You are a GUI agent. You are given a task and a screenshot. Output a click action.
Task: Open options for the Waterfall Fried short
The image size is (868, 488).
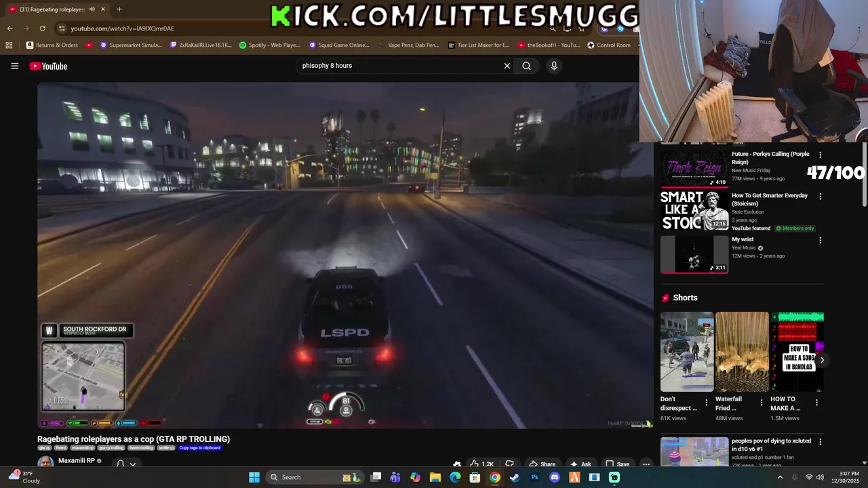[762, 403]
